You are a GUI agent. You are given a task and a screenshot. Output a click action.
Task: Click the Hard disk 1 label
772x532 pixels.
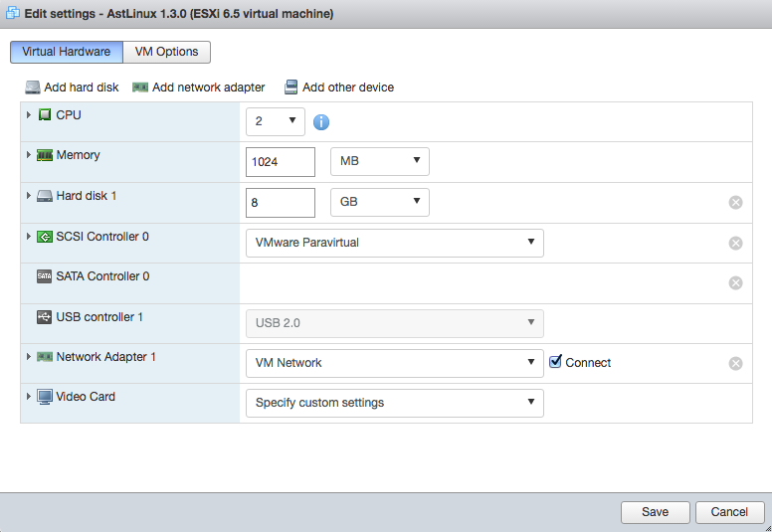87,196
